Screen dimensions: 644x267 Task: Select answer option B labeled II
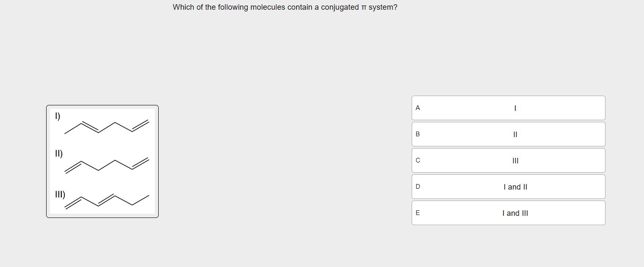(508, 134)
